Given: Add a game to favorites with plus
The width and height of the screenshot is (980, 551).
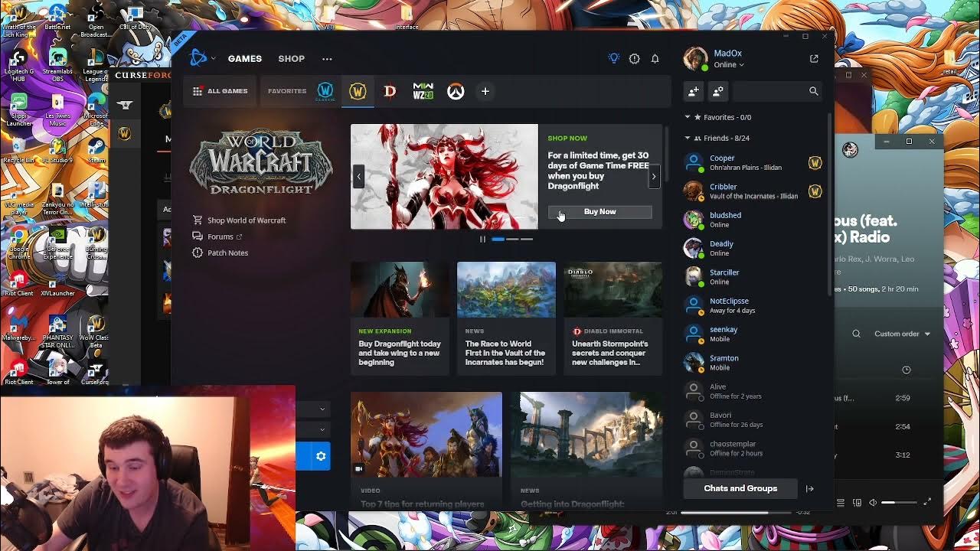Looking at the screenshot, I should pos(485,91).
